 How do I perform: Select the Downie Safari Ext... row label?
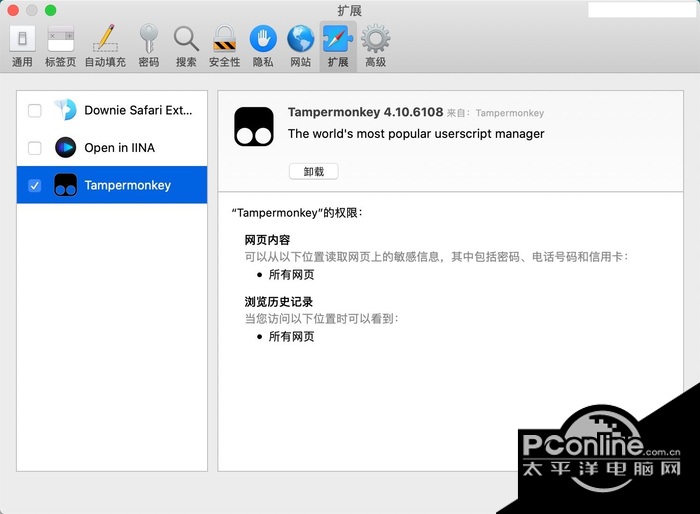pos(138,110)
